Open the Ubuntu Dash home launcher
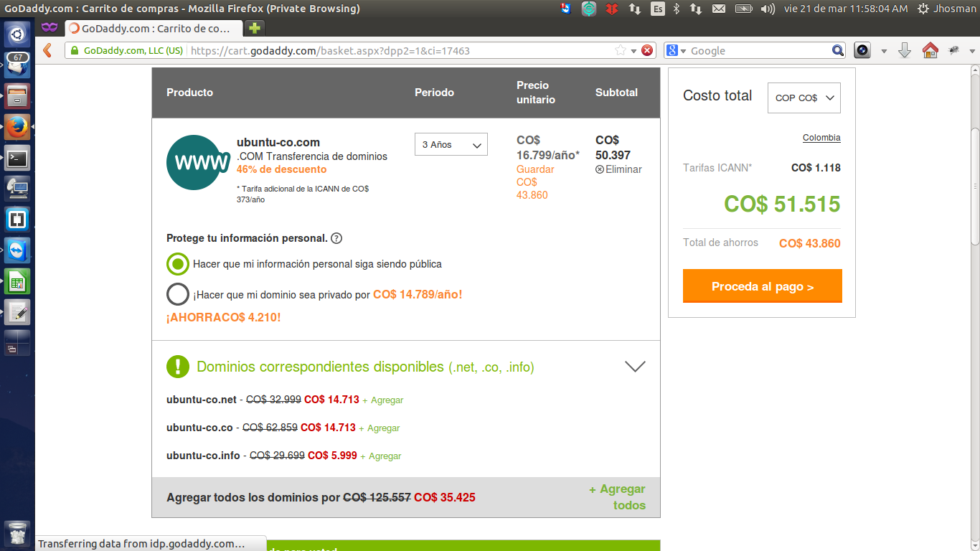Screen dimensions: 980x551 (x=17, y=34)
